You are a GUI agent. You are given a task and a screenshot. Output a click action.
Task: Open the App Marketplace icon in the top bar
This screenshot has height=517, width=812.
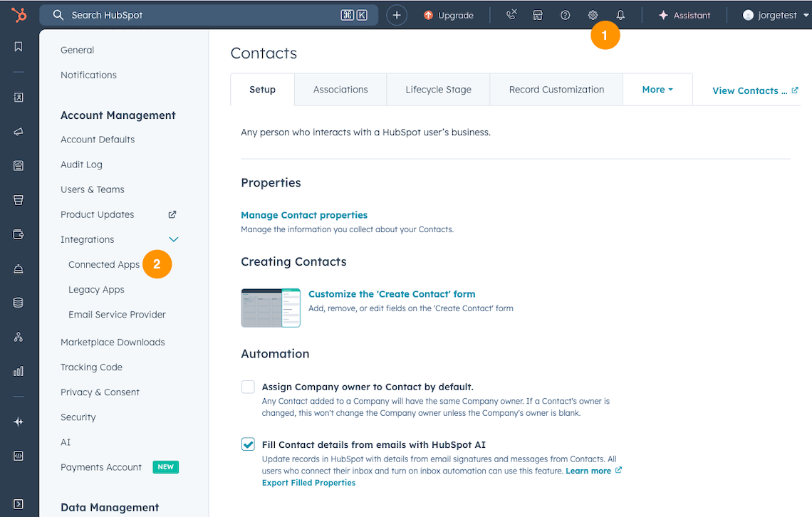(x=537, y=14)
